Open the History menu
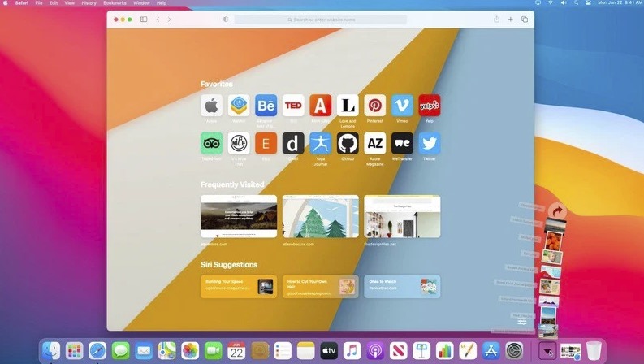The image size is (644, 364). tap(89, 3)
